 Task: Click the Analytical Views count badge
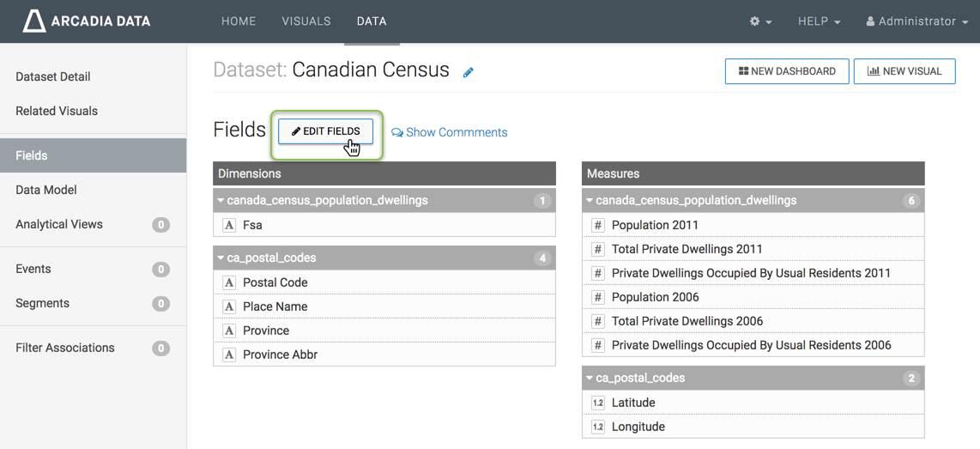pos(160,224)
